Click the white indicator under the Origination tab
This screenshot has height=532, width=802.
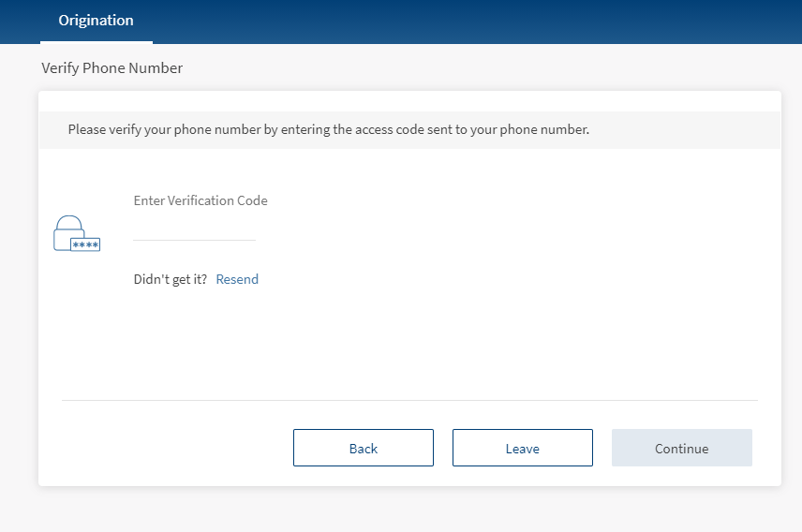[97, 42]
